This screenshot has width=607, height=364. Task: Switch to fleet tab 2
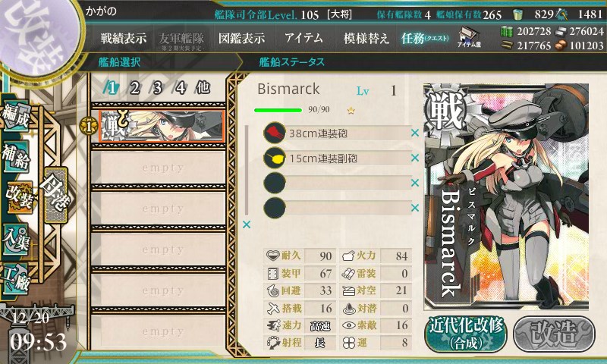(x=134, y=88)
